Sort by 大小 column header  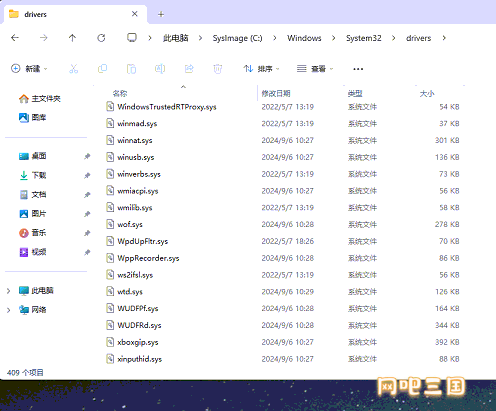click(427, 93)
